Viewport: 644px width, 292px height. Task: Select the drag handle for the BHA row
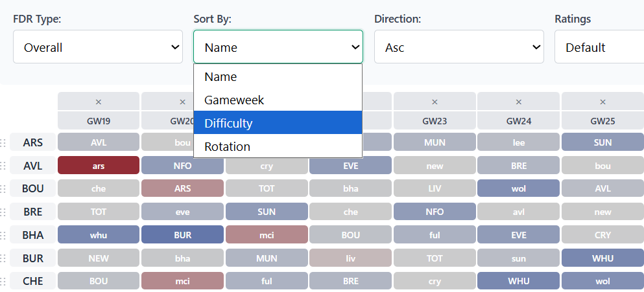4,236
